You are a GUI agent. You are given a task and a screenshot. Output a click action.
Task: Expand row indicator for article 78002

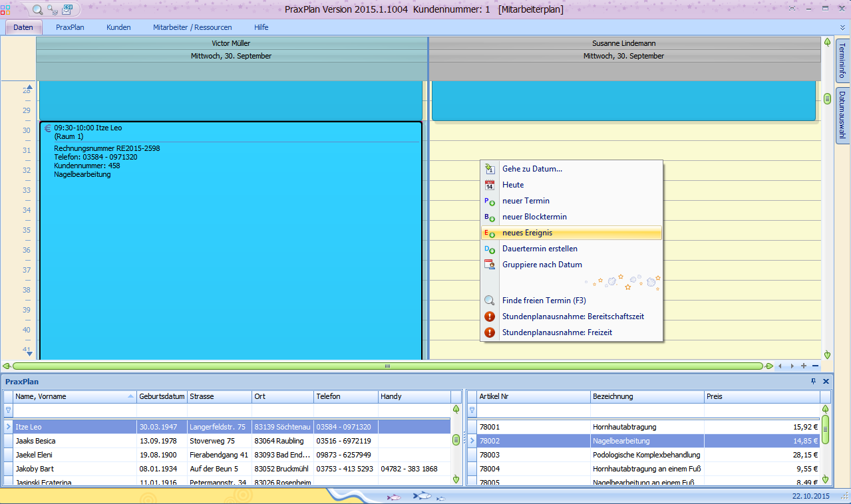pos(472,441)
